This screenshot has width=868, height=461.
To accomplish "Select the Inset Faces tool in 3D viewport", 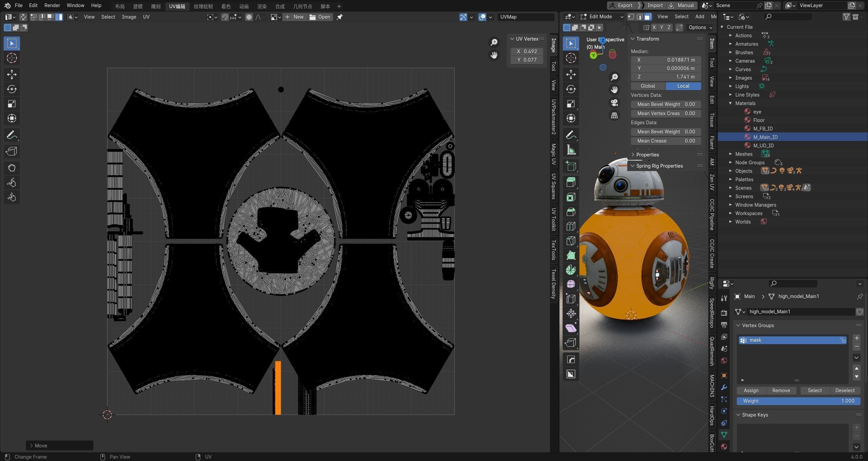I will click(x=571, y=197).
